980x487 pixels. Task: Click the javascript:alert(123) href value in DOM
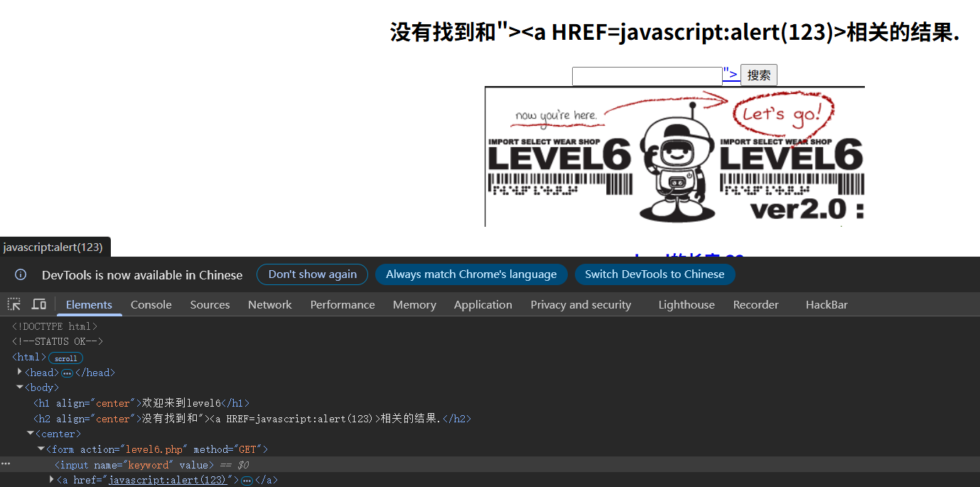click(167, 481)
